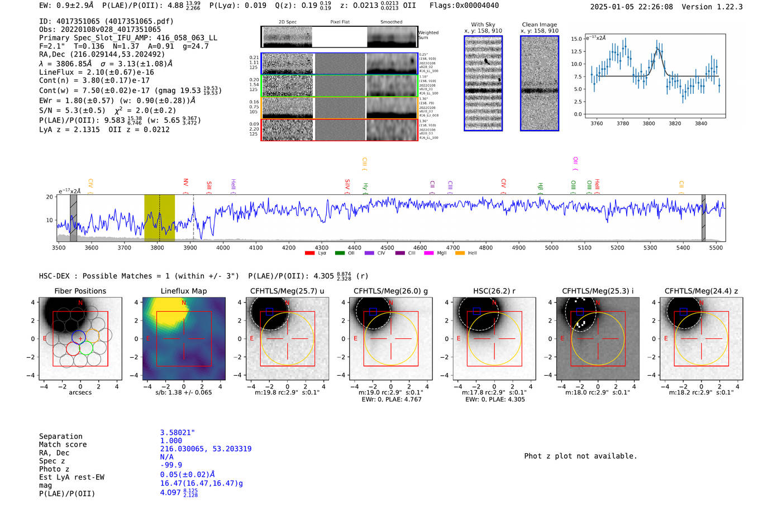Screen dimensions: 782x532
Task: View the CFHTLS/Meg(25.3) i image
Action: (x=598, y=338)
